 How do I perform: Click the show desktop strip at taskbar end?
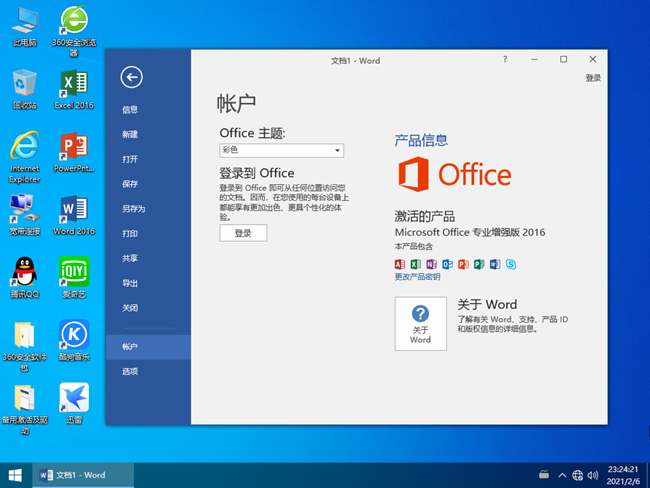pos(647,475)
